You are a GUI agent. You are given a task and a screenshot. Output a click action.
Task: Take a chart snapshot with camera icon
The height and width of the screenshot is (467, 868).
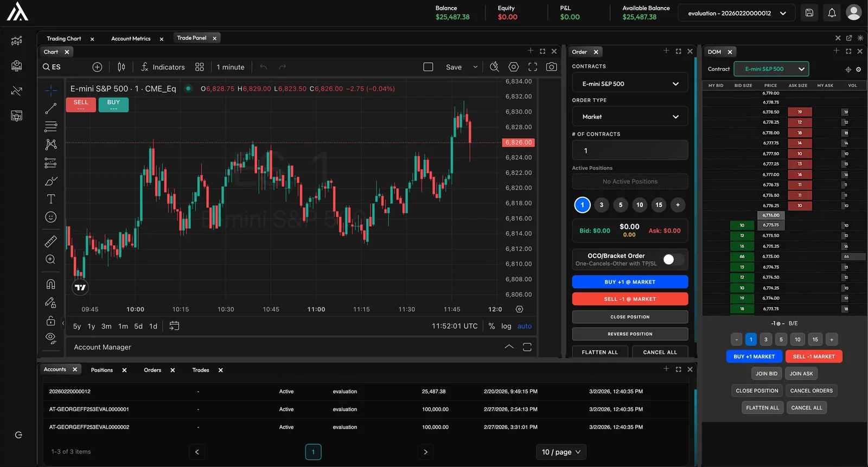552,67
